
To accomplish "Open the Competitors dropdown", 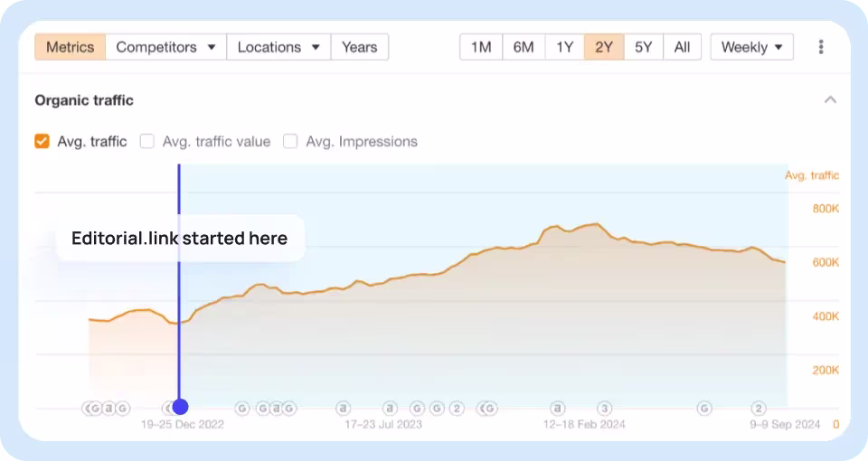I will (x=166, y=47).
